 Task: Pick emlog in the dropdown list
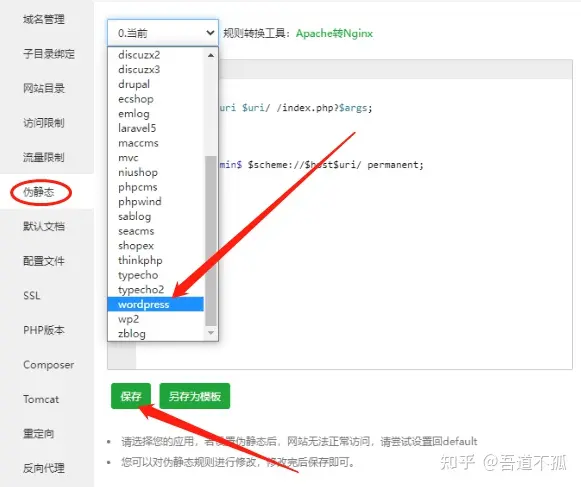[x=156, y=113]
